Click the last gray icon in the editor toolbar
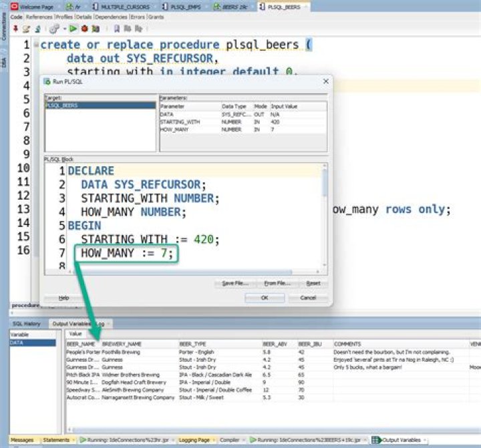481x448 pixels. click(139, 29)
